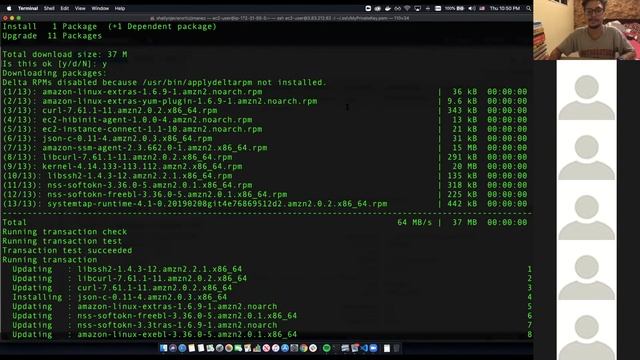
Task: Open the Window menu
Action: pos(100,8)
